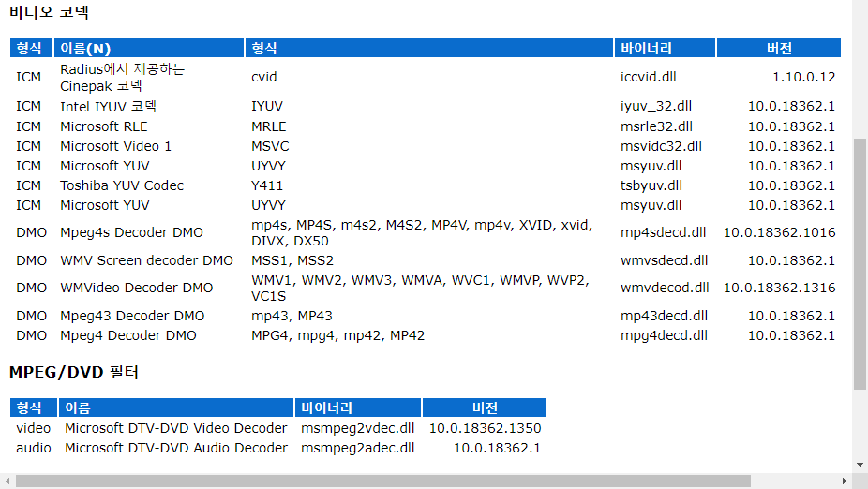Click the msmpeg2adec.dll binary cell
Viewport: 868px width, 489px height.
pyautogui.click(x=358, y=448)
